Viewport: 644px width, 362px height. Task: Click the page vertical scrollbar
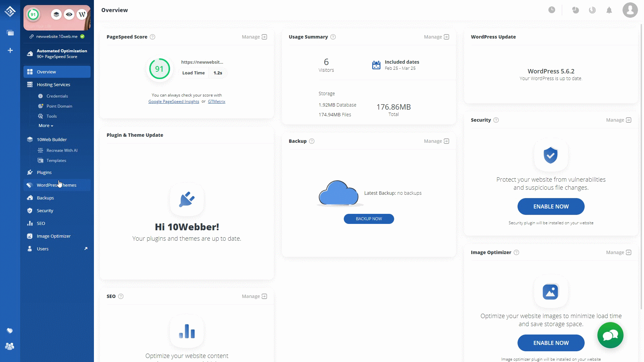click(x=642, y=166)
